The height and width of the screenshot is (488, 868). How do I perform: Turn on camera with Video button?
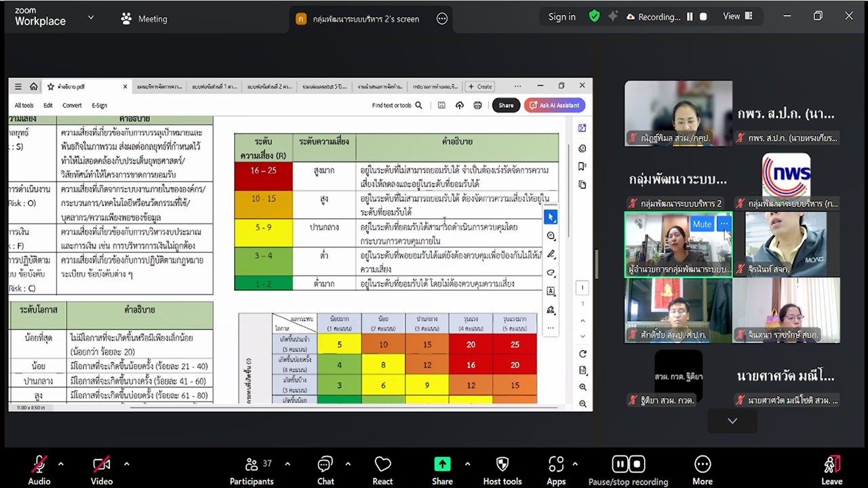point(102,465)
